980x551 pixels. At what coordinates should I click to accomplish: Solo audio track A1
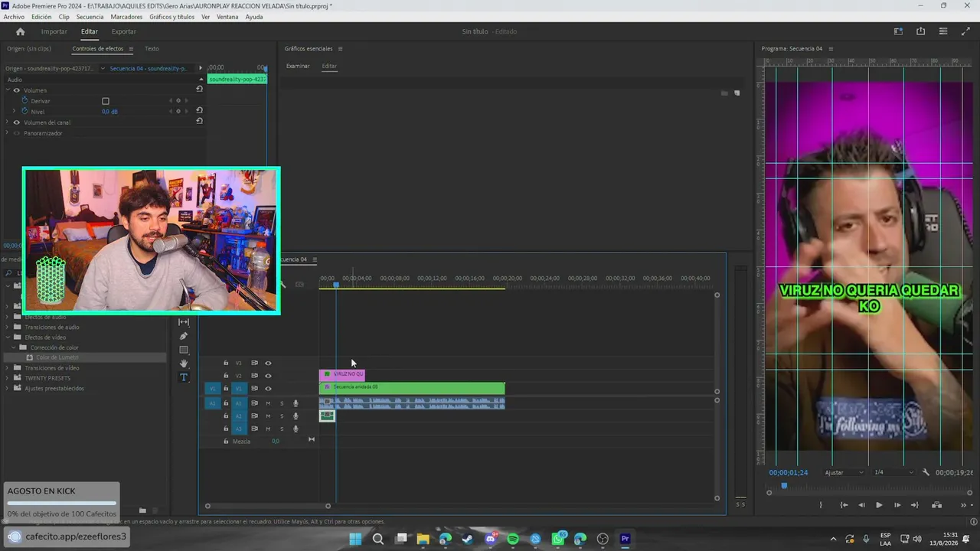282,403
